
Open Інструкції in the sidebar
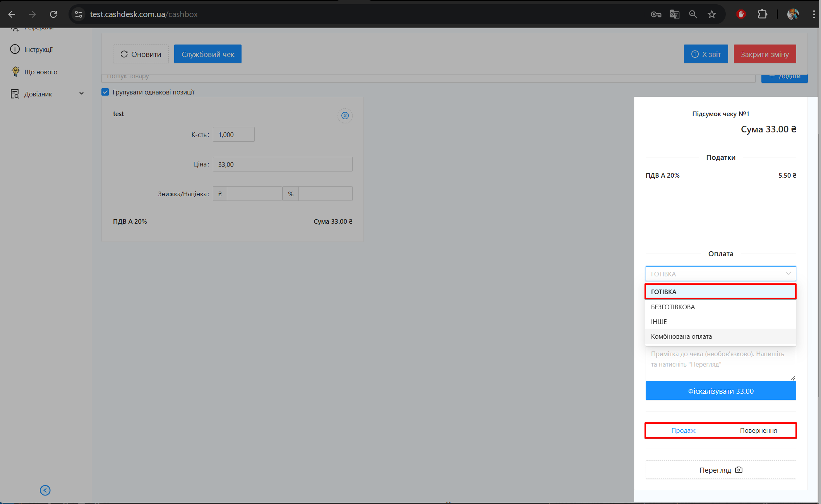(38, 50)
